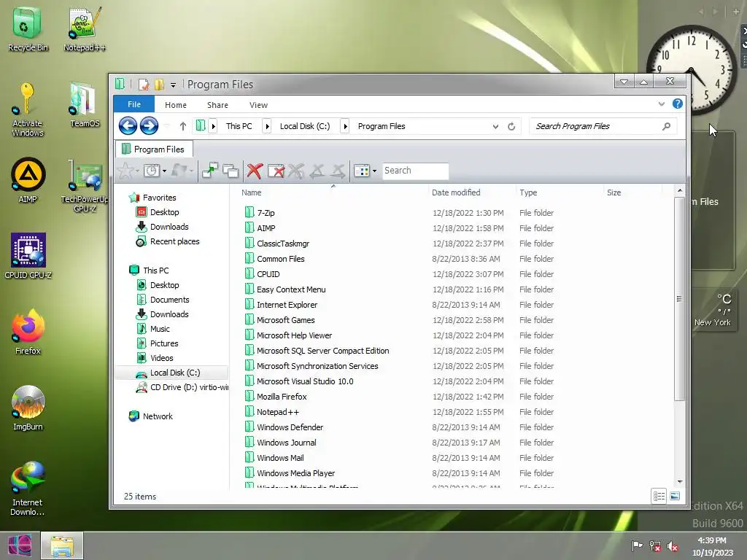Open the View ribbon tab
The width and height of the screenshot is (747, 560).
[259, 105]
